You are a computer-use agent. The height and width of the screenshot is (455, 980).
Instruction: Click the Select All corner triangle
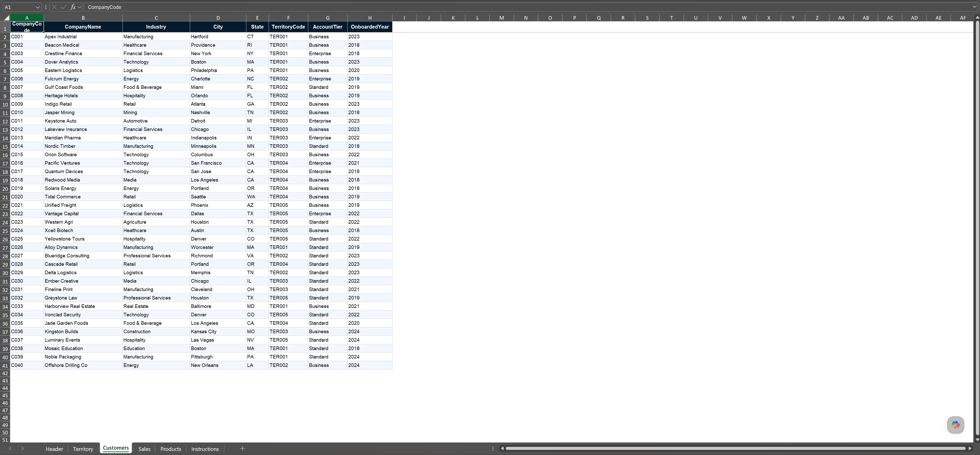pos(6,18)
